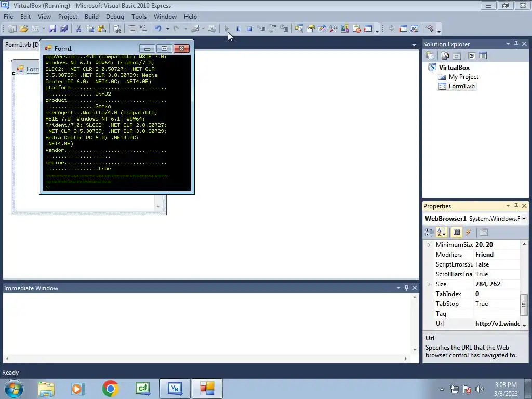Click the ScriptErrorsSuppressed value False
The width and height of the screenshot is (532, 399).
tap(497, 264)
